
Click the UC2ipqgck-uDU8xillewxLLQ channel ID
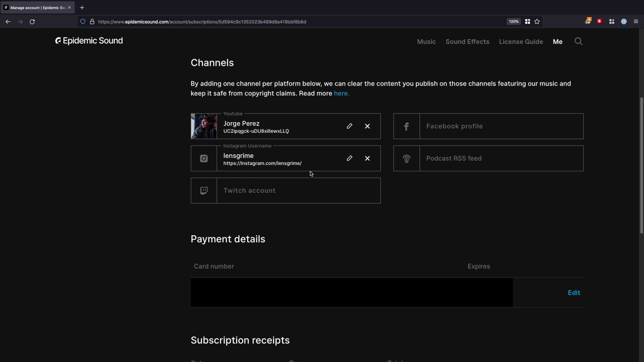coord(256,131)
